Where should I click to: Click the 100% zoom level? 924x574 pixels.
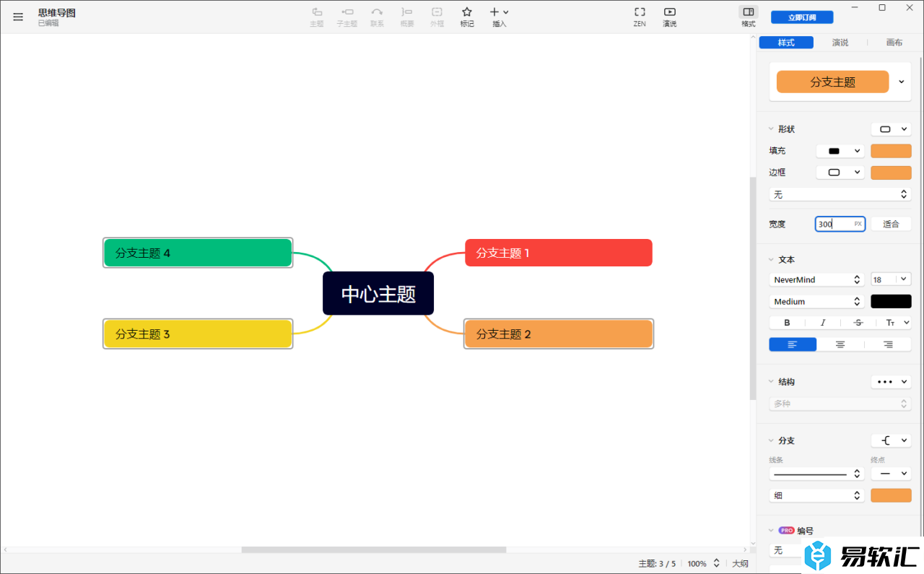697,564
